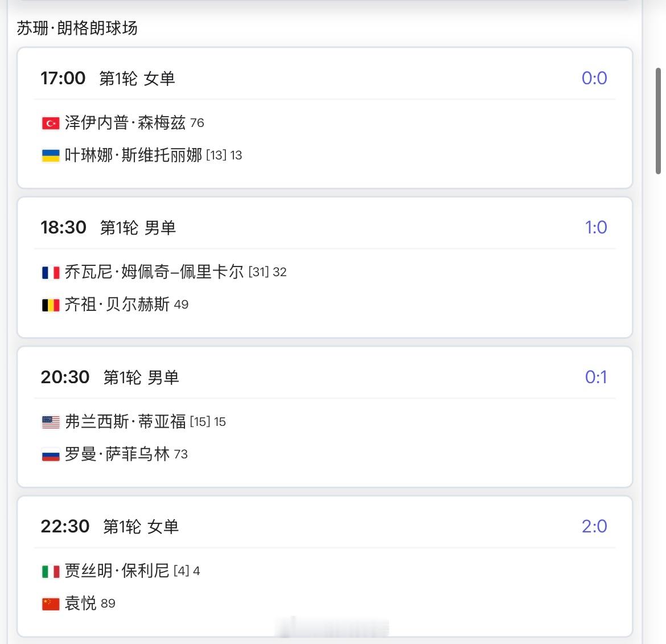Click Belgian flag next to 齐祖·贝尔赫斯

(x=51, y=305)
